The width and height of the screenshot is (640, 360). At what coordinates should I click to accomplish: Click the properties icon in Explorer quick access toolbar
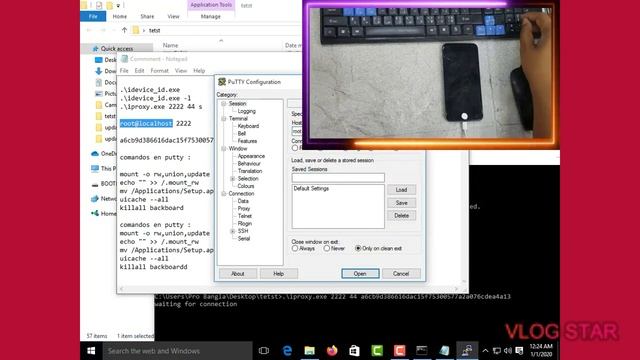[99, 5]
